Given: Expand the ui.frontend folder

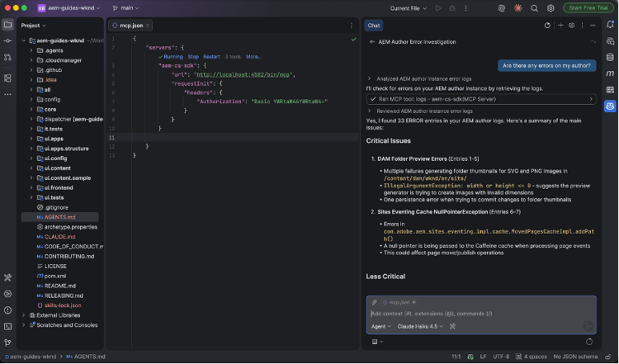Looking at the screenshot, I should (x=31, y=188).
